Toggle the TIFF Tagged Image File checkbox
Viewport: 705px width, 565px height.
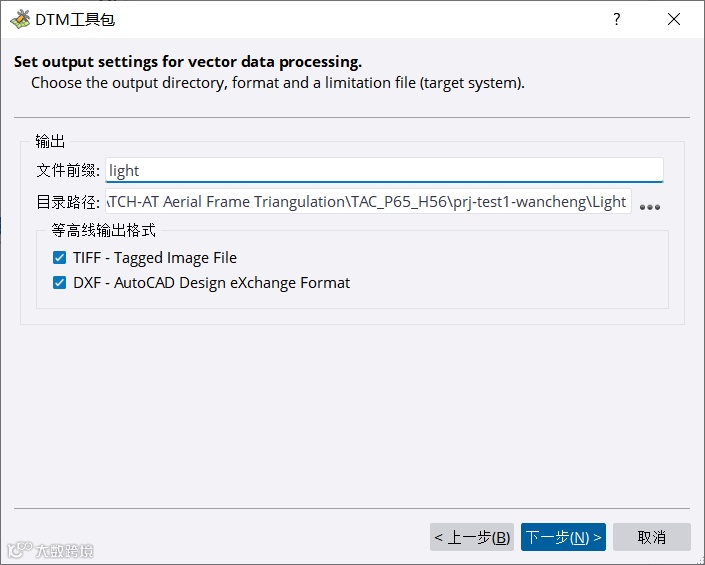pyautogui.click(x=59, y=258)
